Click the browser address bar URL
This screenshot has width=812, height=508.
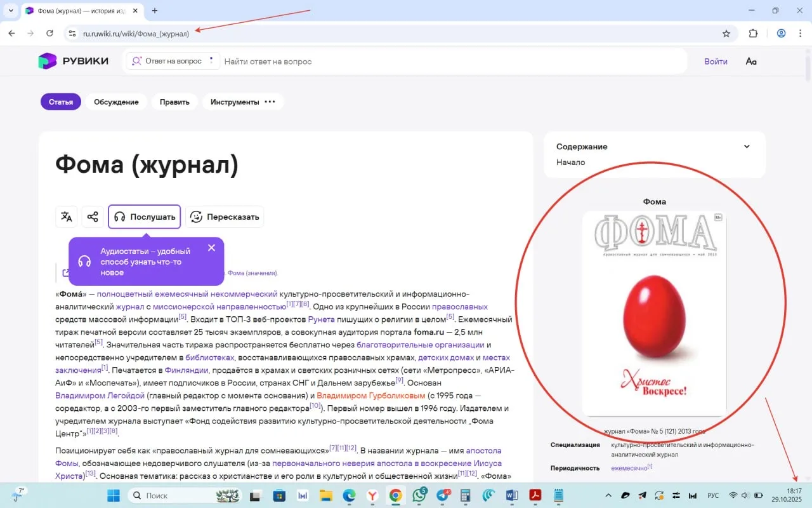[136, 34]
